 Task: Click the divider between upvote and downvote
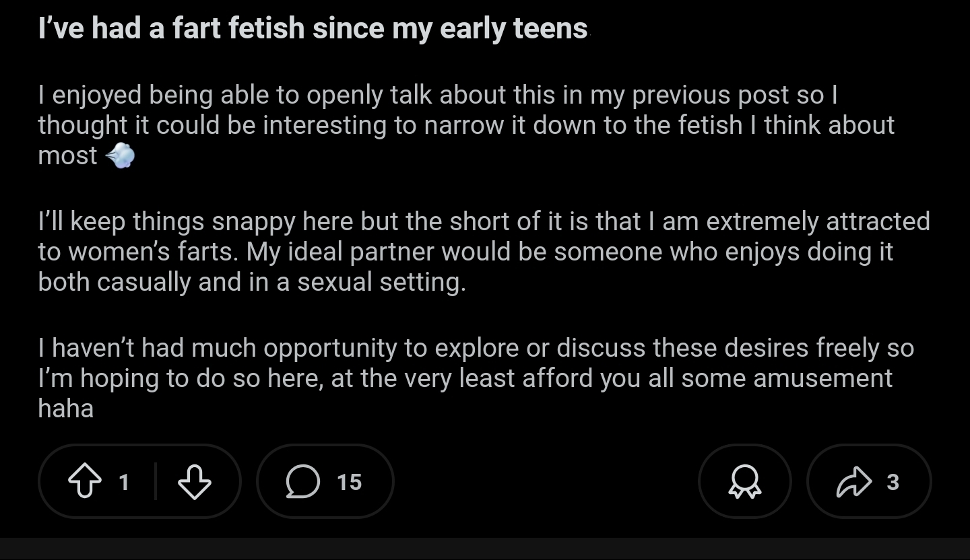pos(156,482)
